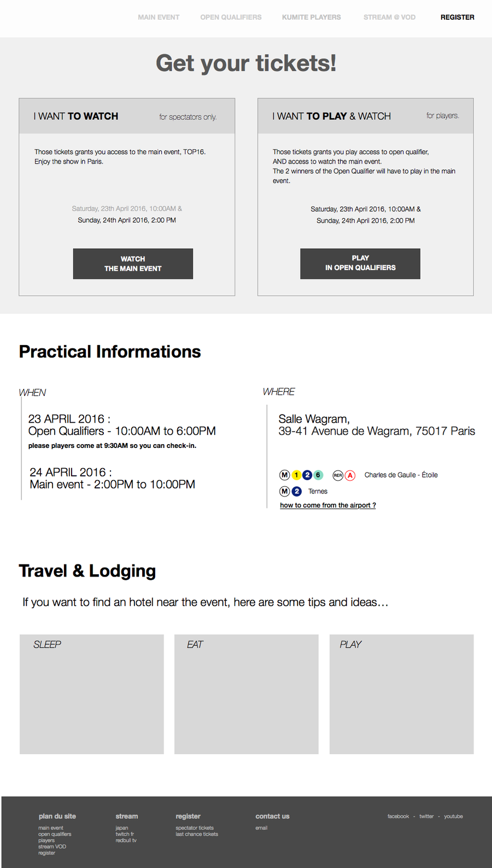Click the line 2 icon beside Ternes

click(x=297, y=491)
